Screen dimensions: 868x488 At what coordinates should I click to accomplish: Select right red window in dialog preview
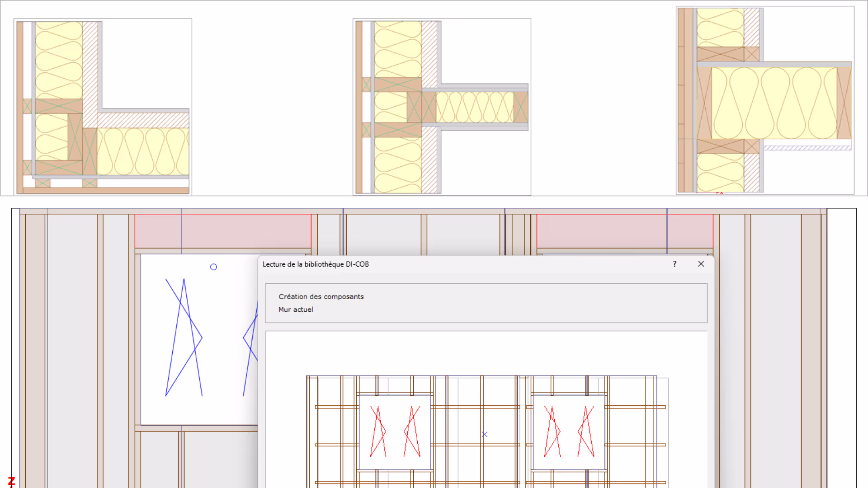point(569,432)
